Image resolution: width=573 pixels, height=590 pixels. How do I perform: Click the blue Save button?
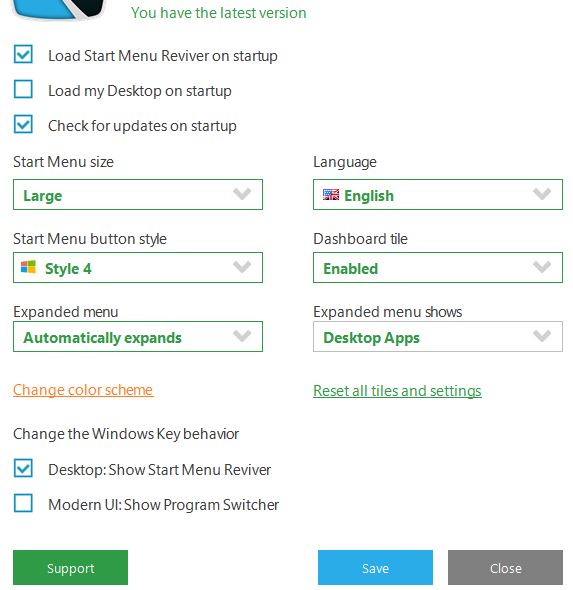[x=375, y=567]
